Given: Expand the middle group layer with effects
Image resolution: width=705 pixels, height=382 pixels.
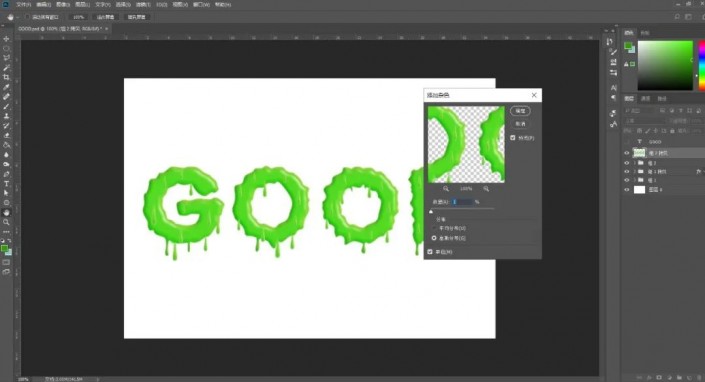Looking at the screenshot, I should point(635,172).
